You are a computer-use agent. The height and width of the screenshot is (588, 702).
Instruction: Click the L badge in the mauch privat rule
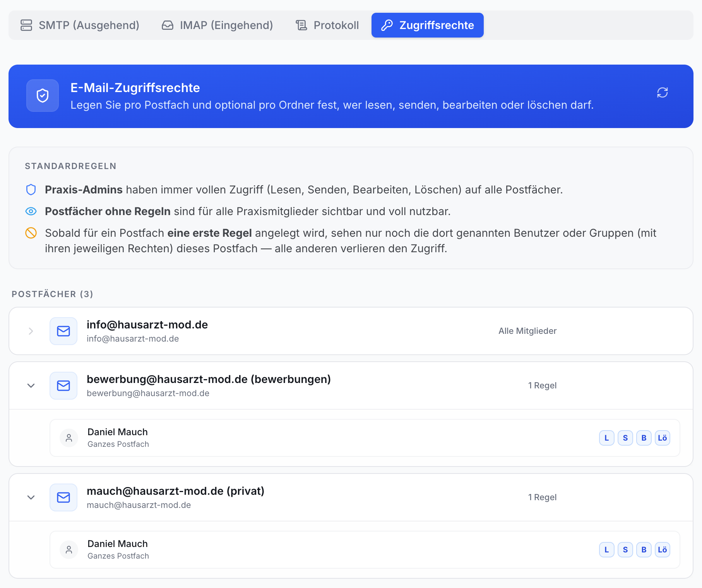click(607, 550)
